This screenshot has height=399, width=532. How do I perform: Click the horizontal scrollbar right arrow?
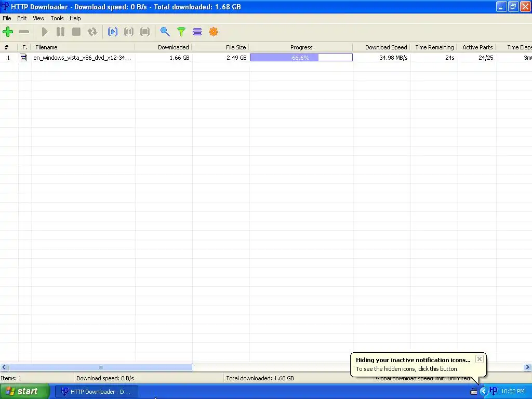(x=528, y=367)
